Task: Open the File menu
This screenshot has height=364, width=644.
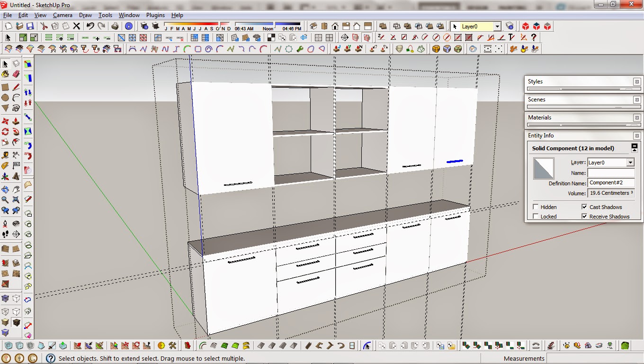Action: [x=8, y=15]
